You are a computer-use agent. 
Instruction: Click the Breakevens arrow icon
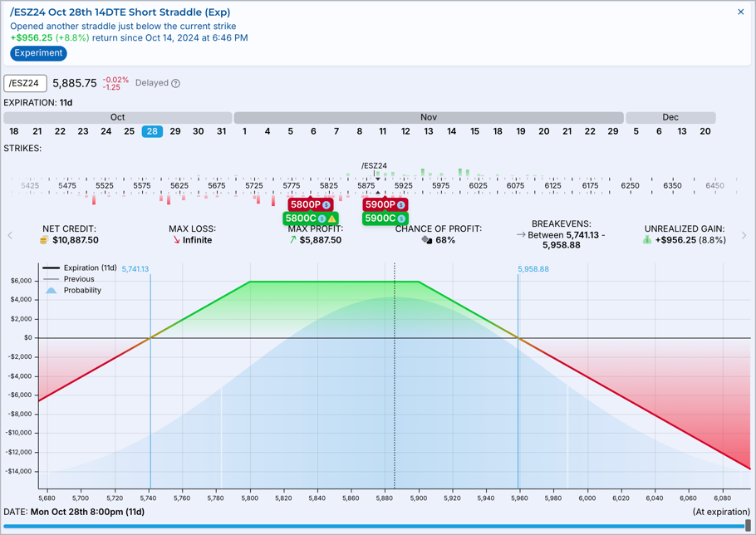point(521,235)
